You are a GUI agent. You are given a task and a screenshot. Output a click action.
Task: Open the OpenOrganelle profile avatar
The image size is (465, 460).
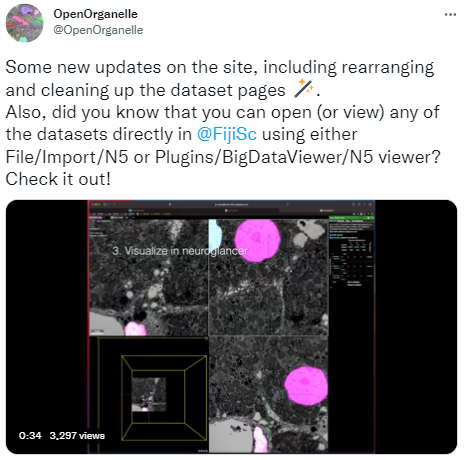[25, 23]
